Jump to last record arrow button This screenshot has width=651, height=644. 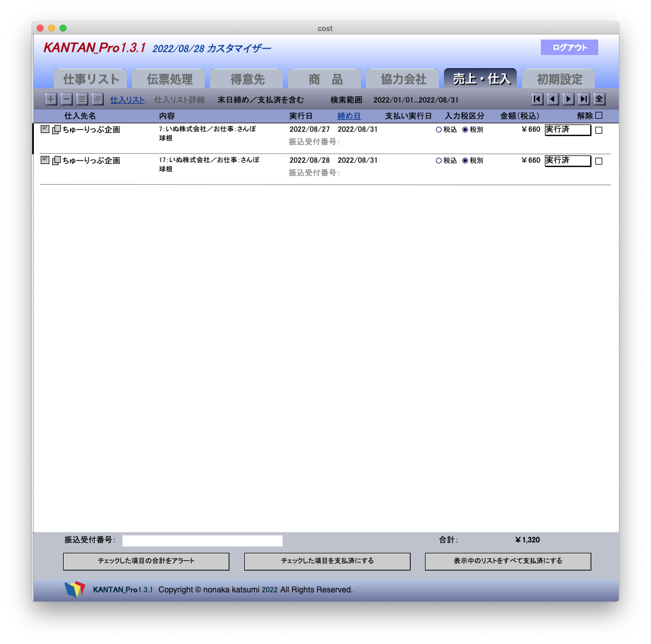point(584,99)
